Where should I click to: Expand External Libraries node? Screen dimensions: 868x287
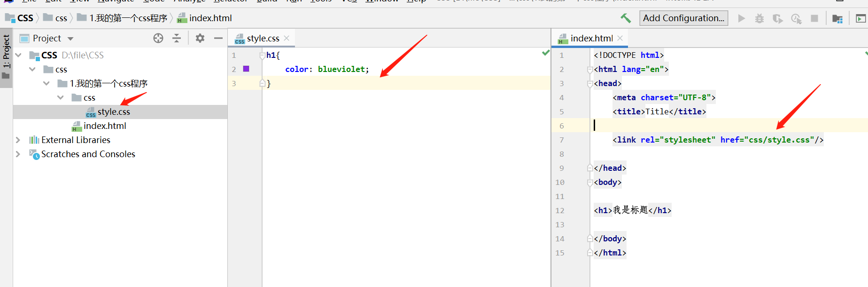click(x=18, y=140)
